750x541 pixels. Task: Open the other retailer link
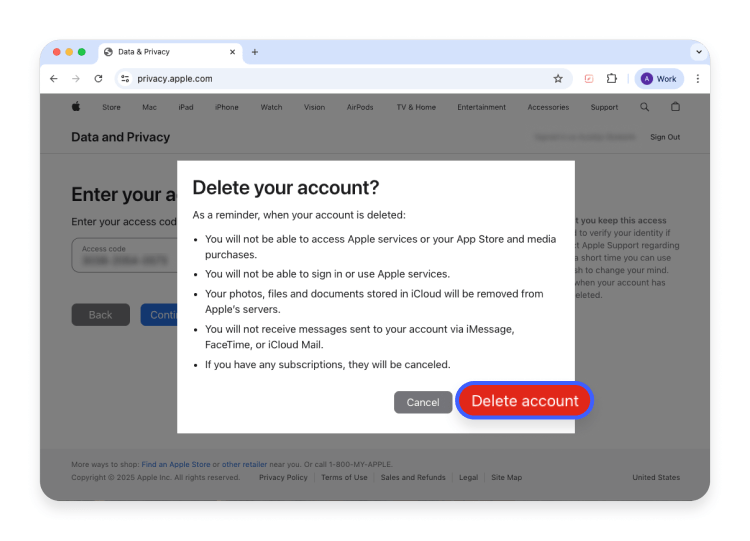(244, 464)
